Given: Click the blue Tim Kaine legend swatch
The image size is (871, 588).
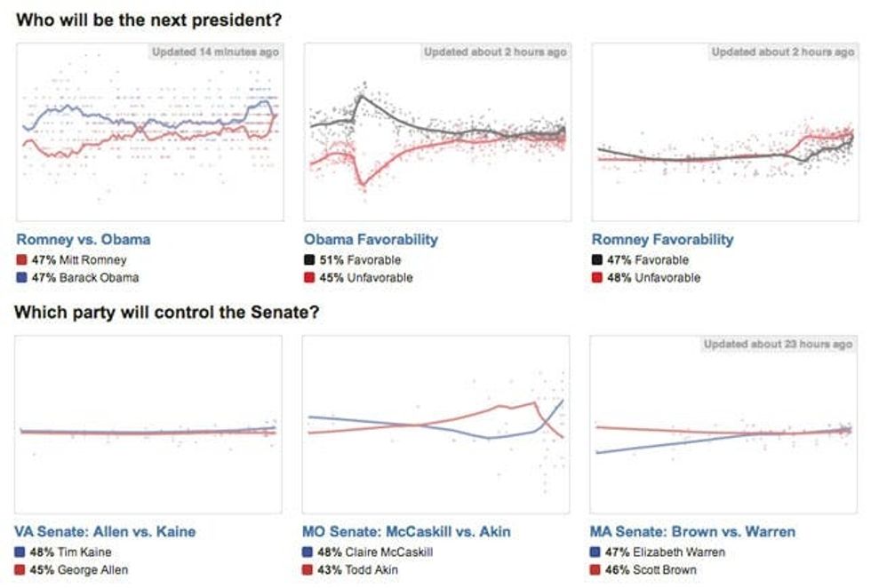Looking at the screenshot, I should pyautogui.click(x=20, y=552).
